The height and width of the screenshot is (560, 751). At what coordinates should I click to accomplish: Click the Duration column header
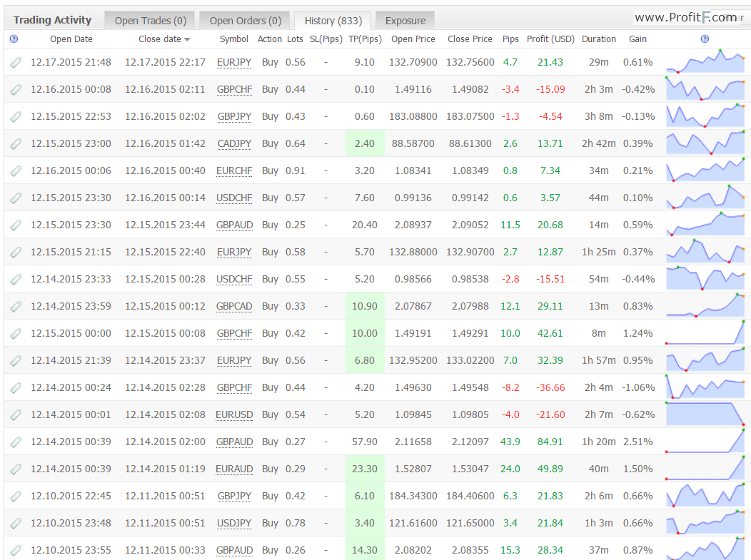599,39
